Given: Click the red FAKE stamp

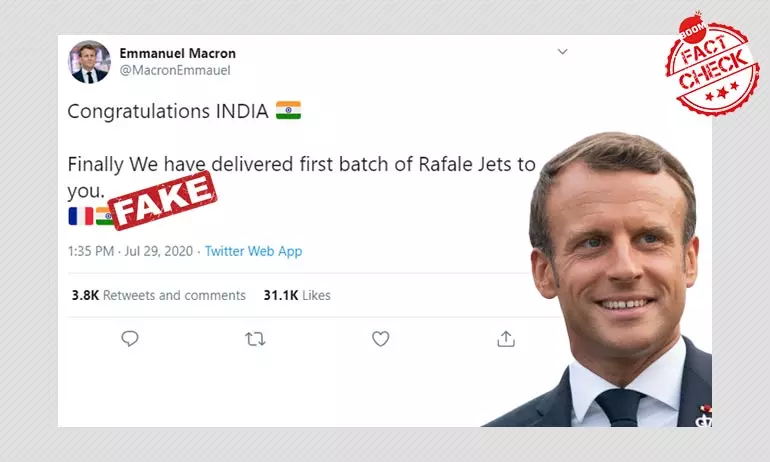Looking at the screenshot, I should pyautogui.click(x=163, y=200).
